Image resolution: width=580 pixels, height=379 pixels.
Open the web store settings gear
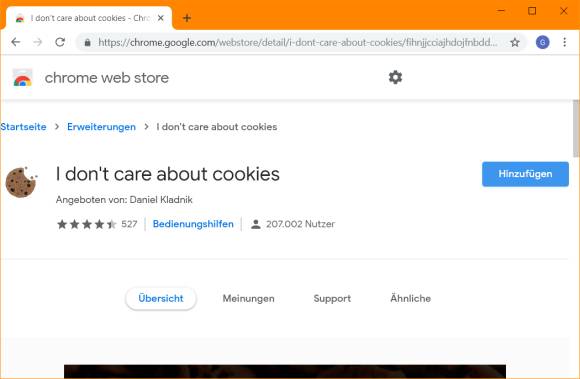395,77
